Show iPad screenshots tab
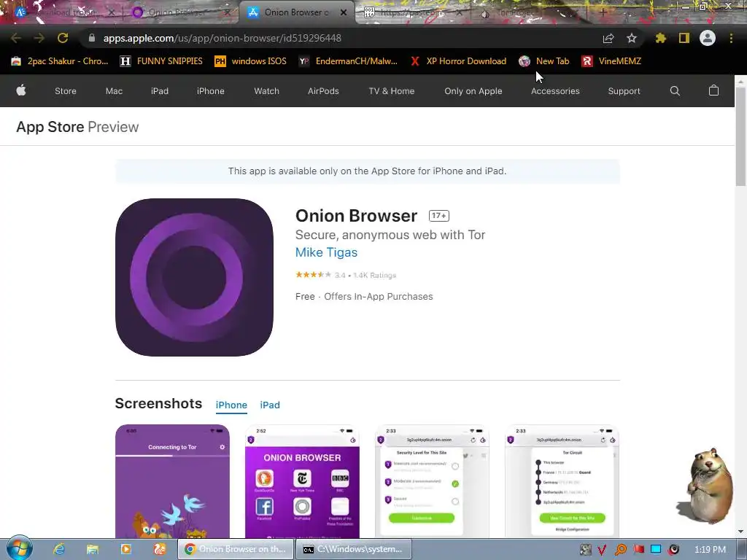747x560 pixels. 270,405
